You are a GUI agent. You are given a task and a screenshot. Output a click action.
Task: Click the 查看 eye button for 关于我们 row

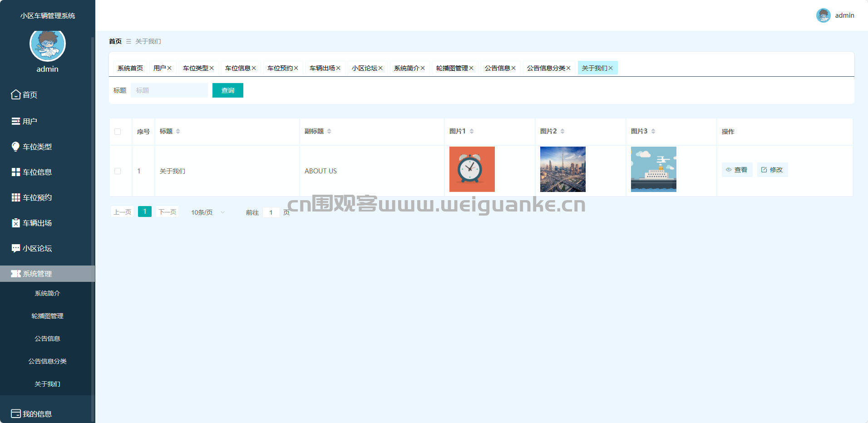[737, 170]
